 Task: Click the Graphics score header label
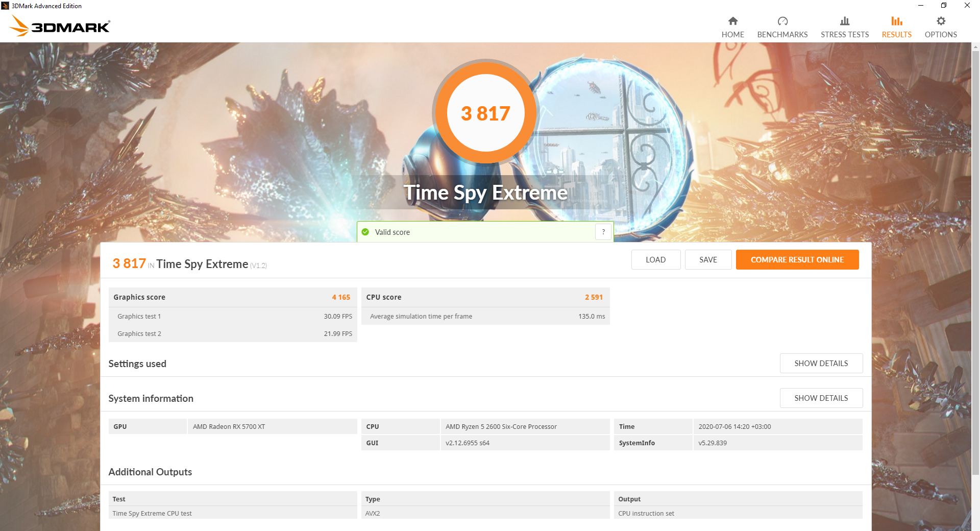[x=139, y=297]
